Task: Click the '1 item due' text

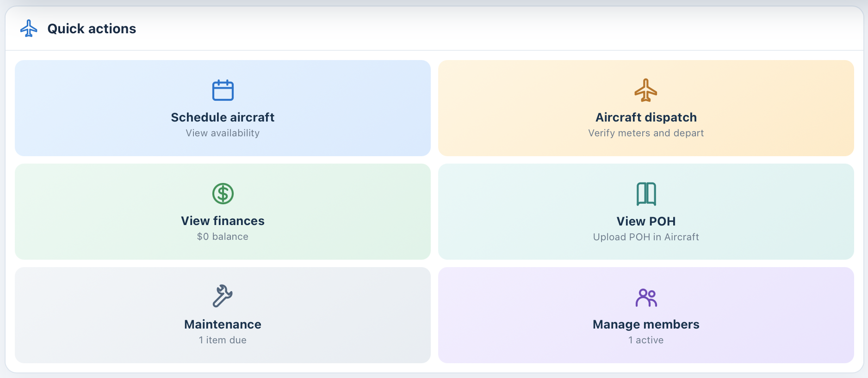Action: pyautogui.click(x=223, y=340)
